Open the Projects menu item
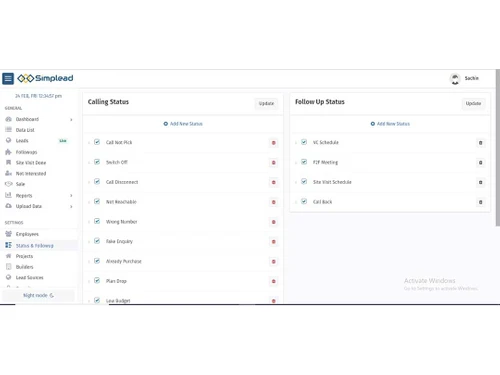The width and height of the screenshot is (500, 375). point(24,256)
